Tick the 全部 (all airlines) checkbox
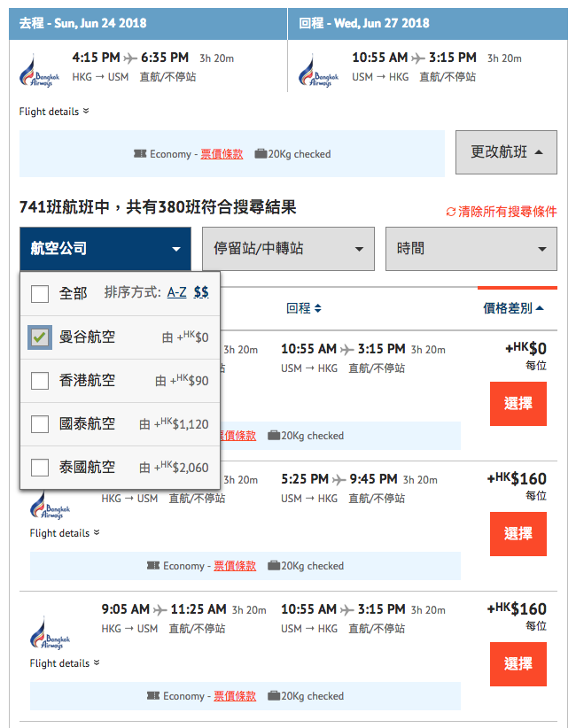Image resolution: width=576 pixels, height=728 pixels. pos(40,294)
